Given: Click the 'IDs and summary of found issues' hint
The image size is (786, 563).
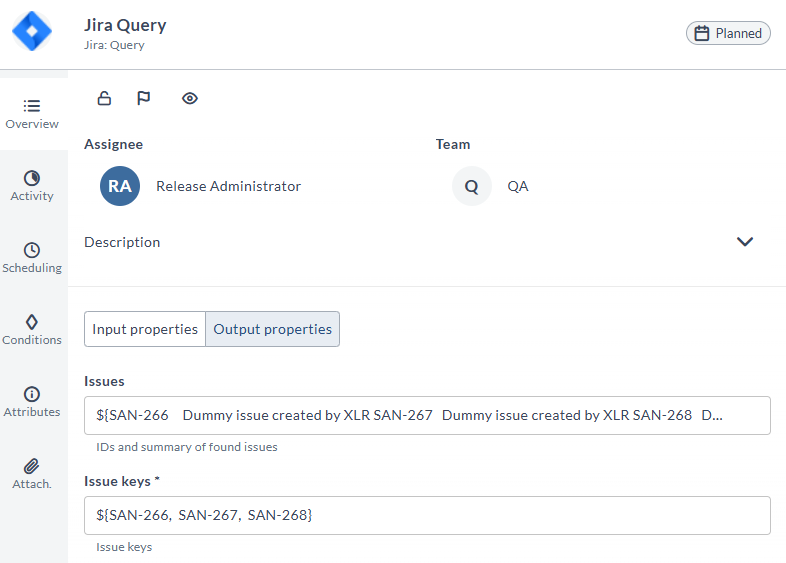Looking at the screenshot, I should (x=186, y=447).
